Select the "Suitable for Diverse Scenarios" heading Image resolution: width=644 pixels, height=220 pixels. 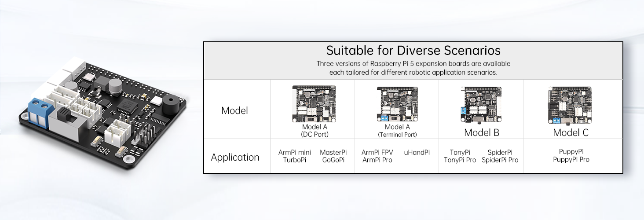click(413, 50)
